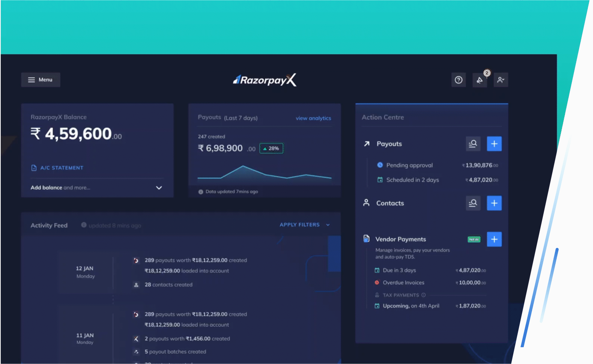Open the Vendor Payments heading
This screenshot has width=593, height=364.
401,239
